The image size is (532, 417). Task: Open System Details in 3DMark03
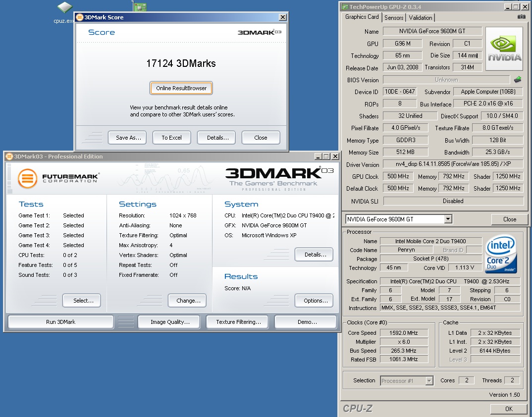point(314,255)
